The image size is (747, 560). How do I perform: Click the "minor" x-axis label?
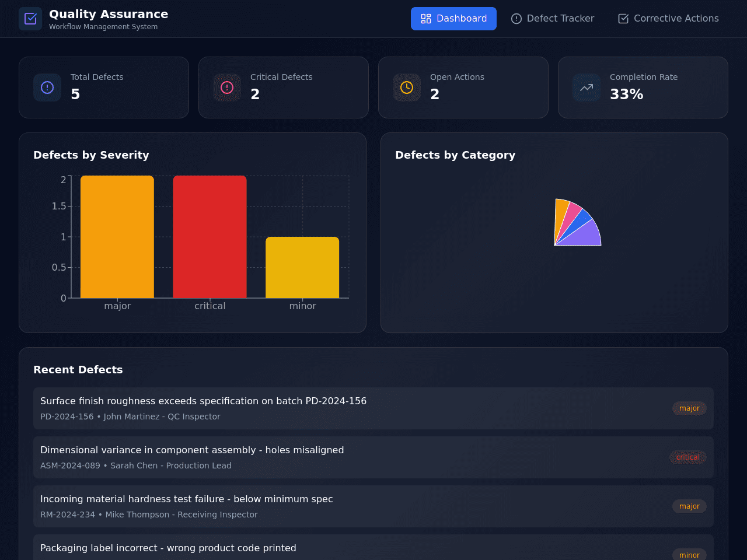303,306
